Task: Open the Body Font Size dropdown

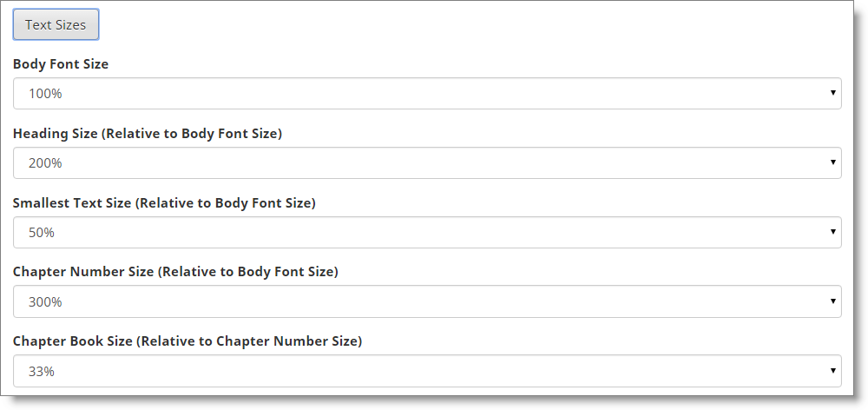Action: pyautogui.click(x=427, y=94)
